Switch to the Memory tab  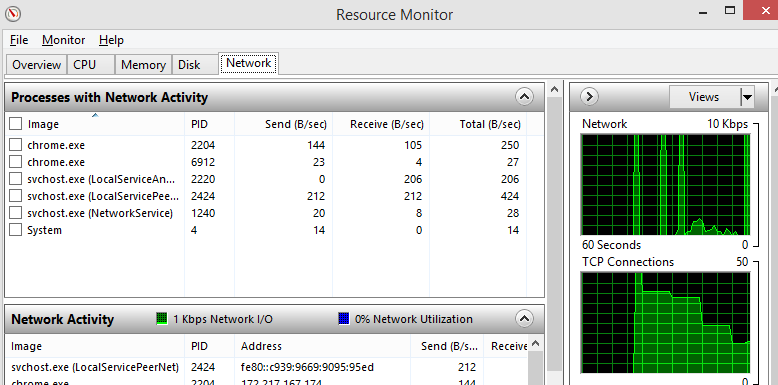point(143,65)
